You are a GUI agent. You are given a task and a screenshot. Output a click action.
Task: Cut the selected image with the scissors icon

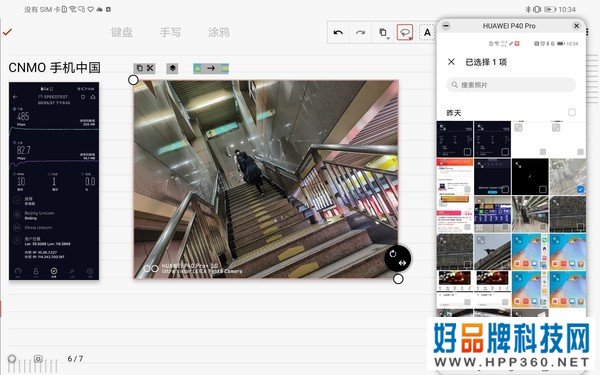[150, 68]
